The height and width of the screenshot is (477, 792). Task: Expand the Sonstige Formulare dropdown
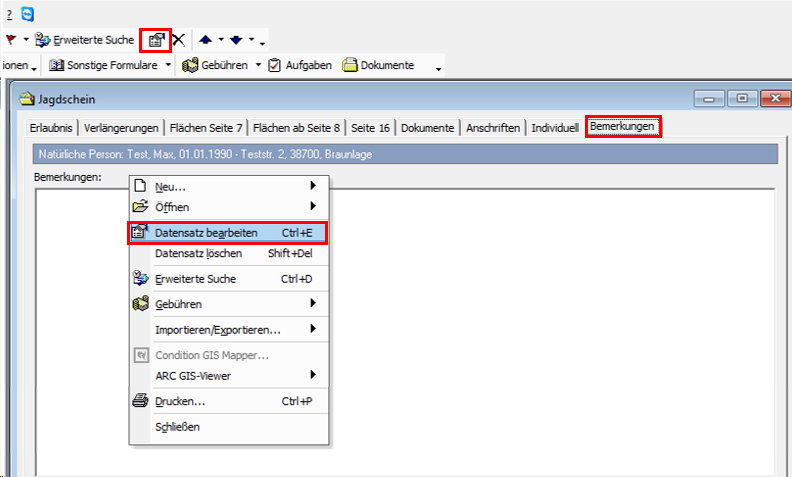pyautogui.click(x=168, y=65)
